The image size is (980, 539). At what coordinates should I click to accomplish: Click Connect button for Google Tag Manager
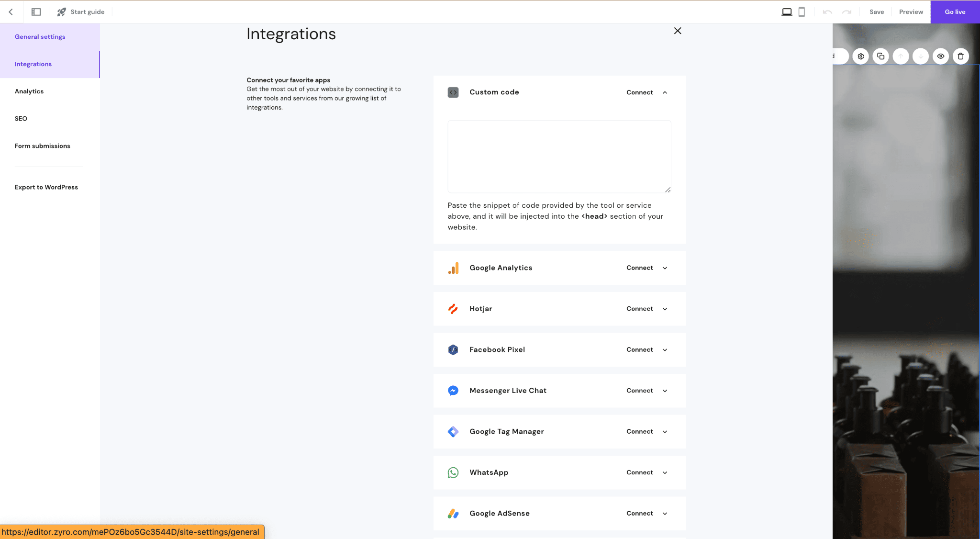[640, 431]
